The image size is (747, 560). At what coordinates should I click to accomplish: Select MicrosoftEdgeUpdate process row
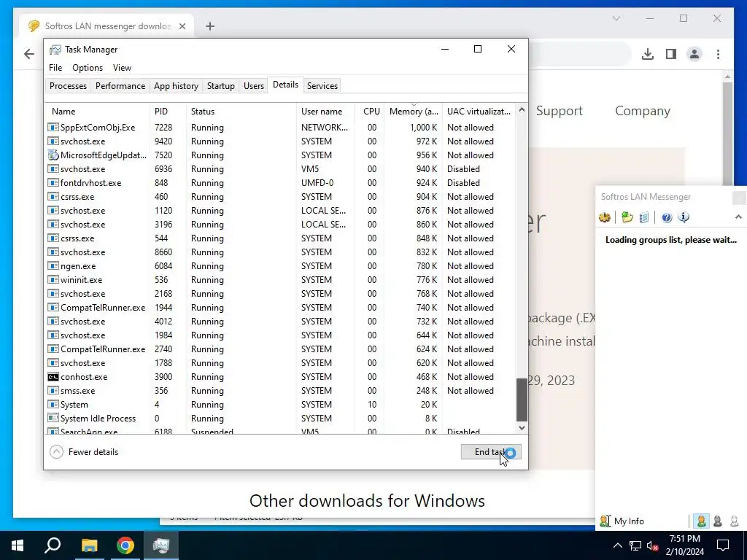click(281, 155)
